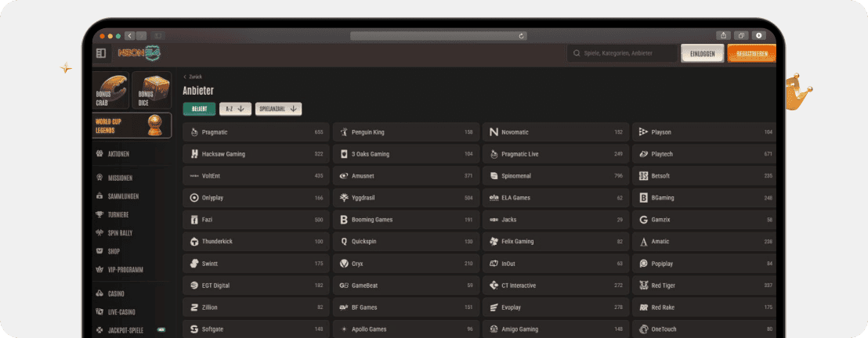Screen dimensions: 868x338
Task: Click the Hacksaw Gaming provider icon
Action: point(194,154)
